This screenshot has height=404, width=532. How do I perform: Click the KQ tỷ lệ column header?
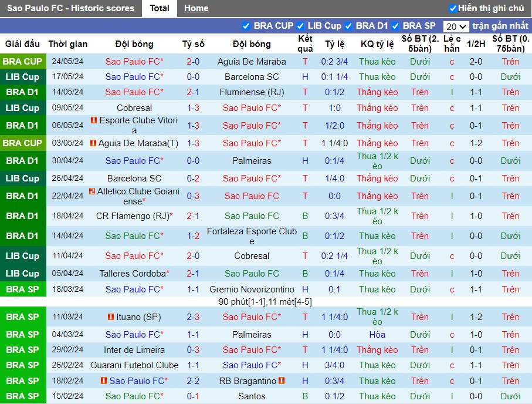coord(377,44)
